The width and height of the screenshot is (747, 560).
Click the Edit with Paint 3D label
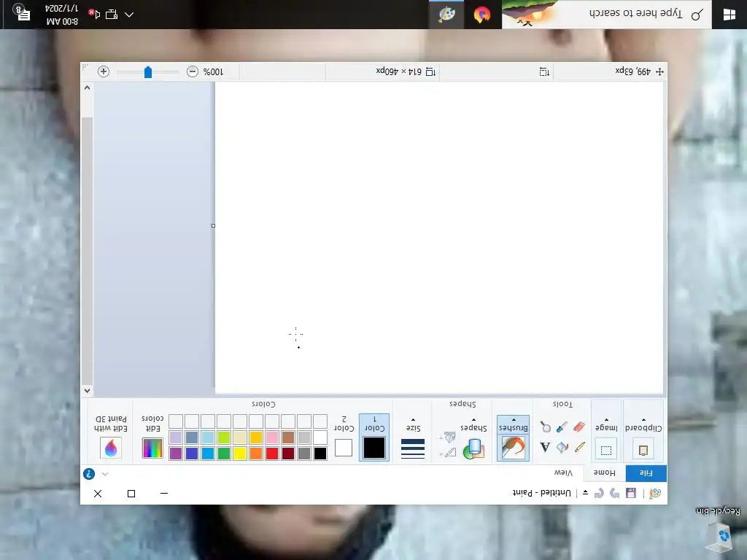click(x=111, y=424)
